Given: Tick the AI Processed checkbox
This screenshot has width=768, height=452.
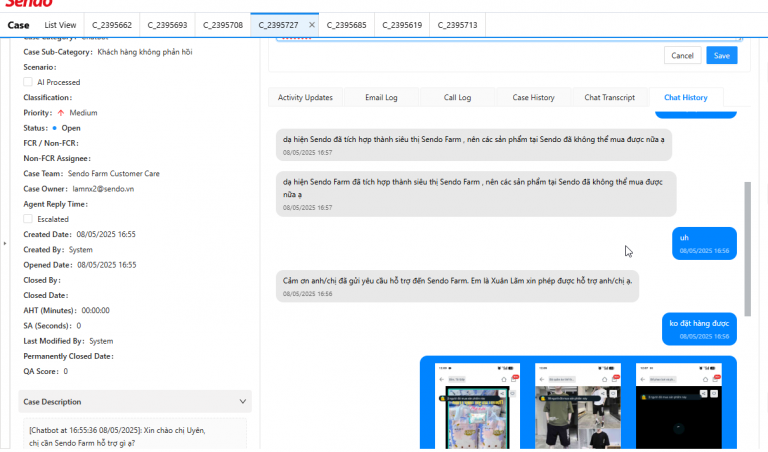Looking at the screenshot, I should [x=28, y=82].
